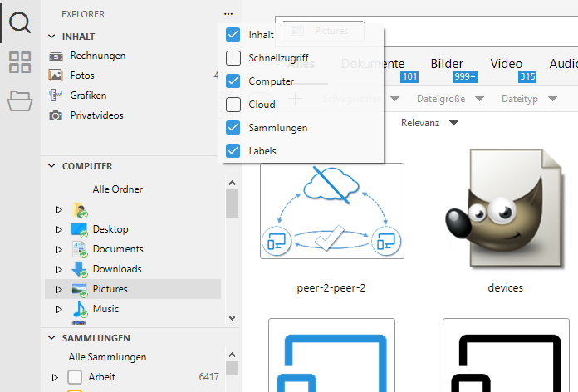The image size is (578, 392).
Task: Switch to the Audio tab
Action: pos(563,64)
